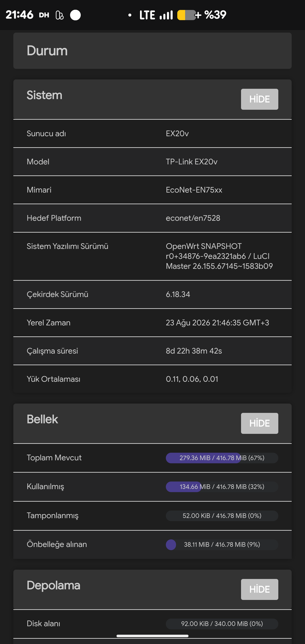Hide the Depolama section
This screenshot has height=644, width=305.
[x=259, y=589]
